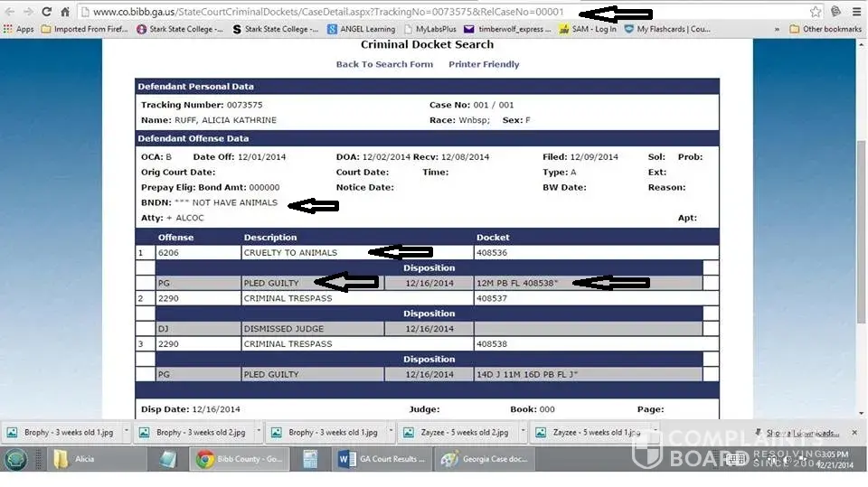The image size is (868, 487).
Task: Open the SAM - Log In bookmark
Action: coord(588,29)
